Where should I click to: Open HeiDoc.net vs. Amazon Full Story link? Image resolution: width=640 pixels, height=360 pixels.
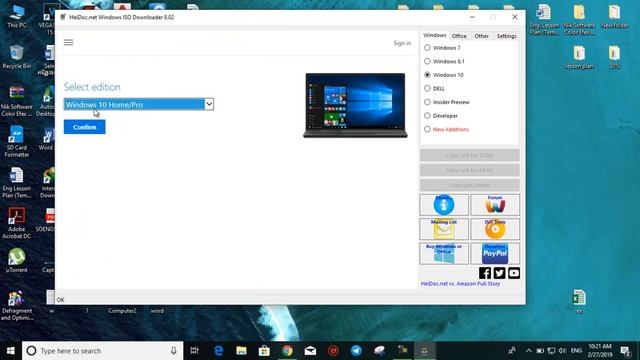point(460,284)
